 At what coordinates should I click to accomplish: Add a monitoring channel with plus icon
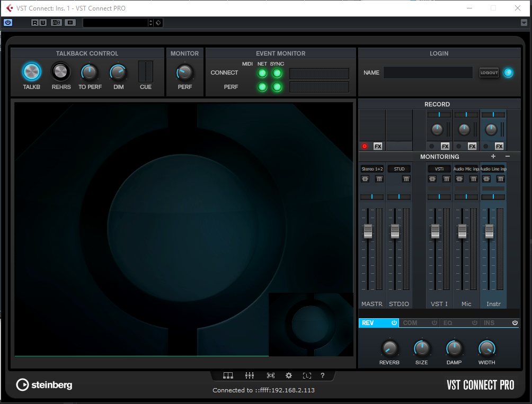[x=493, y=157]
